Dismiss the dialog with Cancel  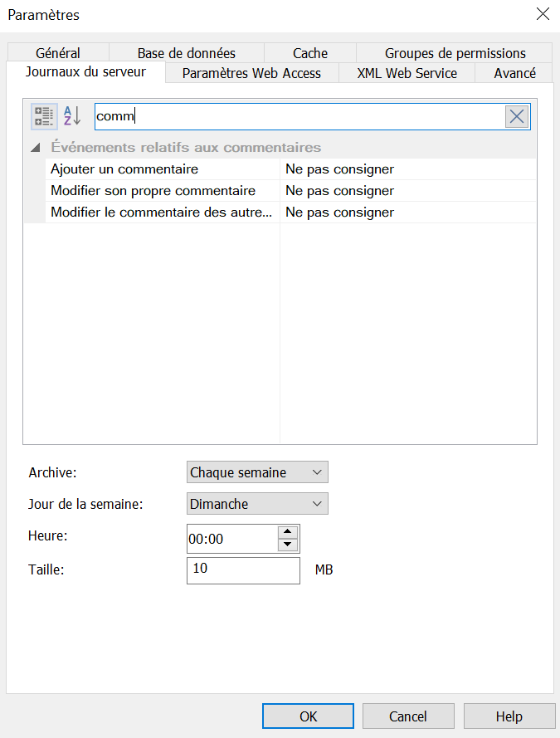click(408, 716)
